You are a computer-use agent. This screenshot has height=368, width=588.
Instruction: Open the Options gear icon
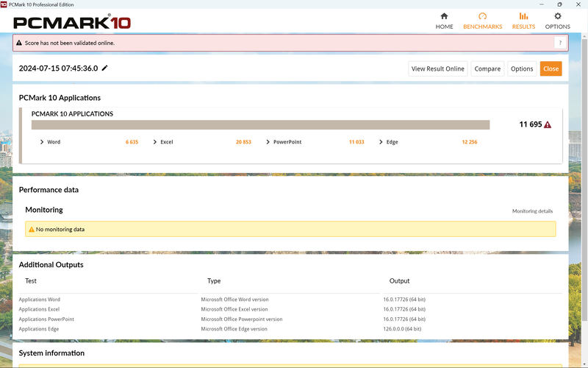tap(558, 16)
